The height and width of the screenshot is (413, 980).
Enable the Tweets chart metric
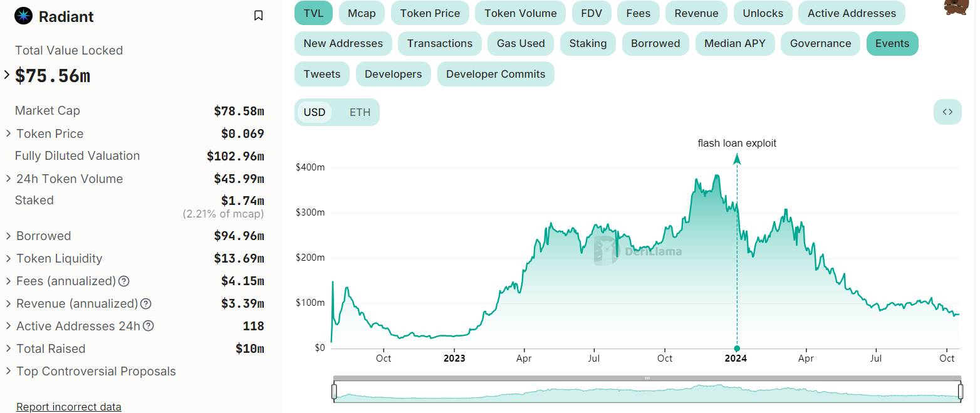[x=322, y=74]
